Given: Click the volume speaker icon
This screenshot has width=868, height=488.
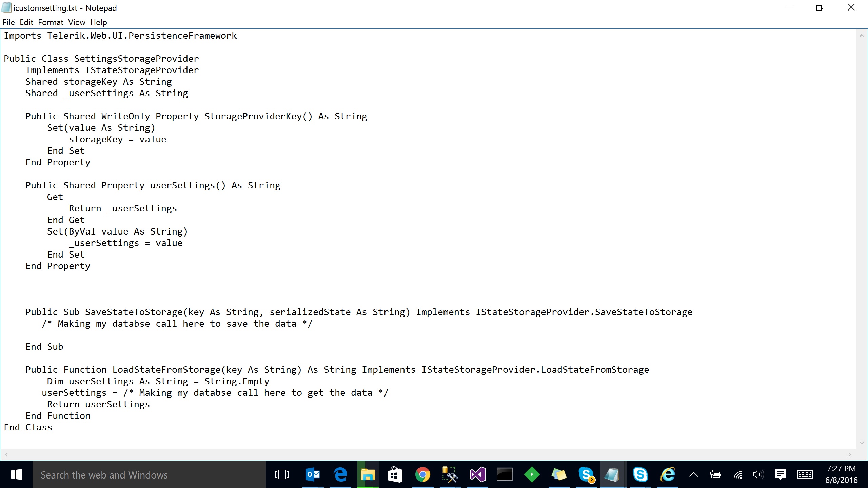Looking at the screenshot, I should click(x=758, y=474).
